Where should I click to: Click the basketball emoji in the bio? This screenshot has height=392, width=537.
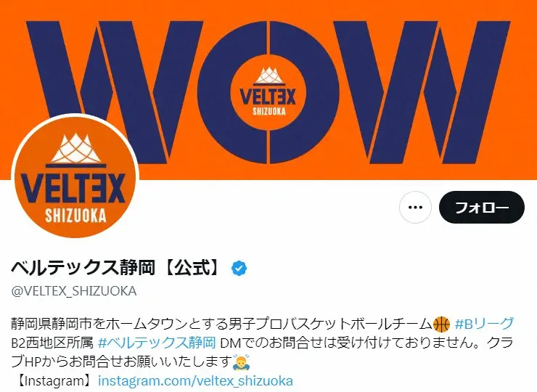click(x=441, y=324)
